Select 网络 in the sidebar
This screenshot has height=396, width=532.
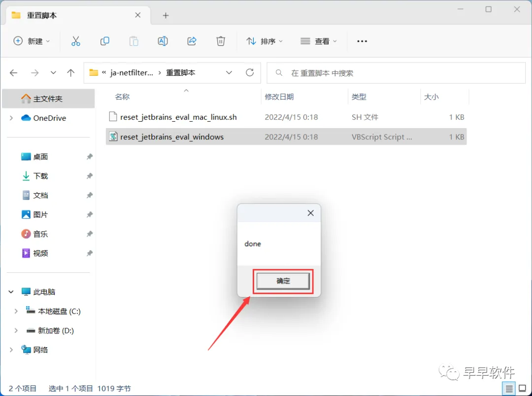click(40, 350)
